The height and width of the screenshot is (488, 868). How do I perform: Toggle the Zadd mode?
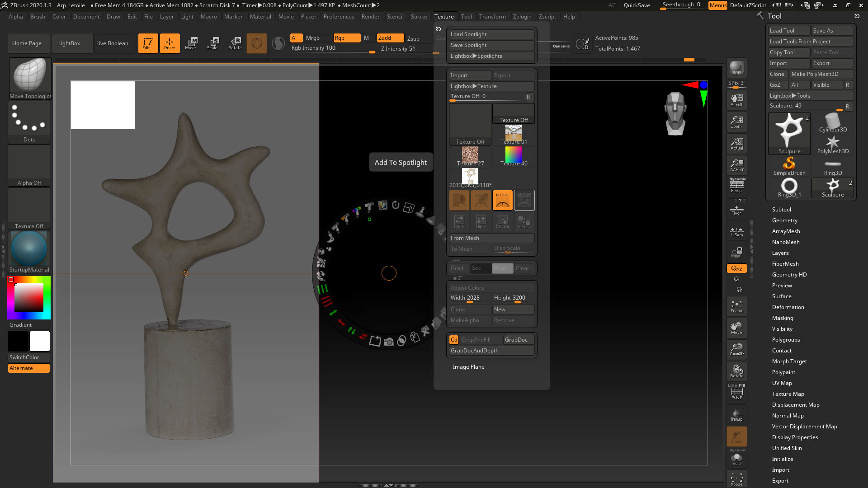[x=390, y=38]
